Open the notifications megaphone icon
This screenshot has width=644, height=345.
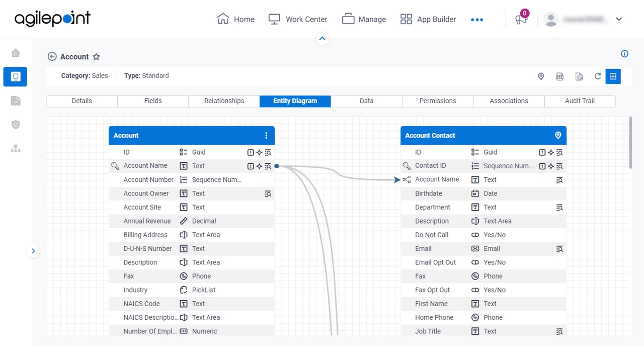tap(521, 19)
